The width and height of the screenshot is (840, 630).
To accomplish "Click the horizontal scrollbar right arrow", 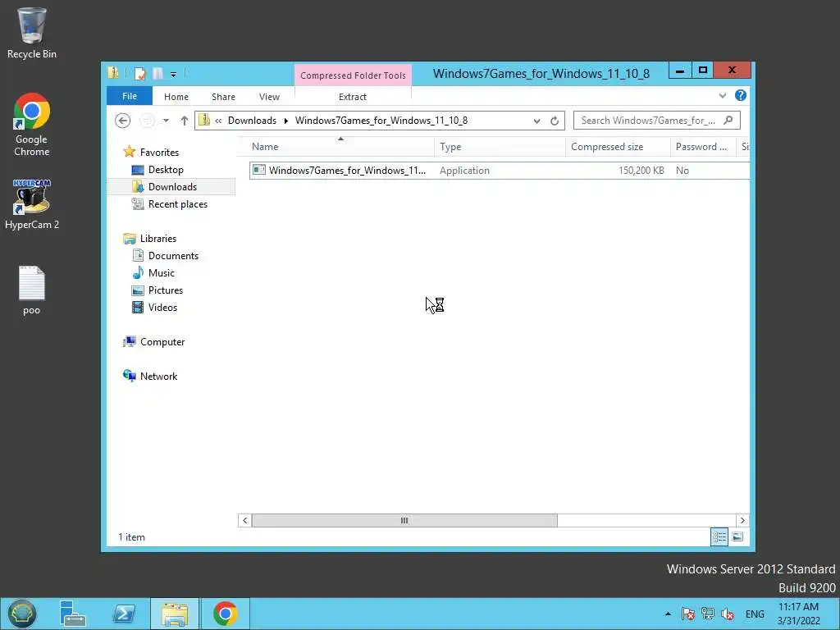I will tap(742, 520).
